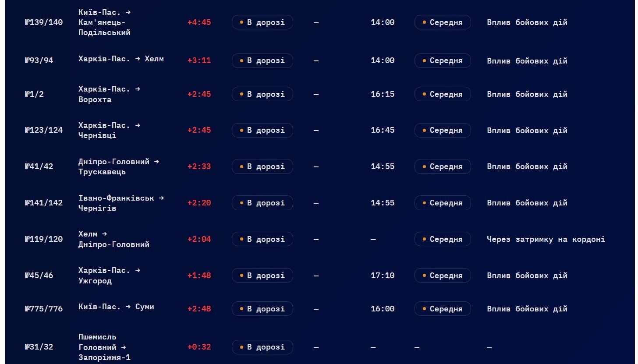Click the Через затримку на кордоні reason
This screenshot has height=364, width=638.
tap(546, 239)
